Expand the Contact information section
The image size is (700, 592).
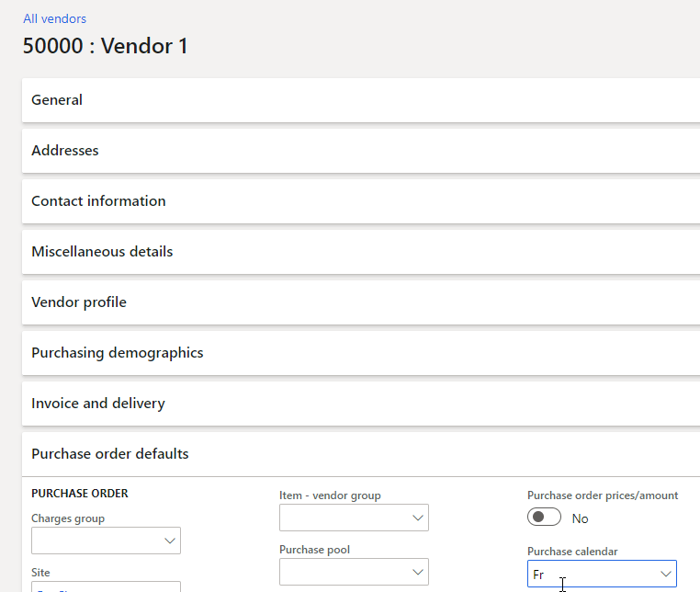98,201
